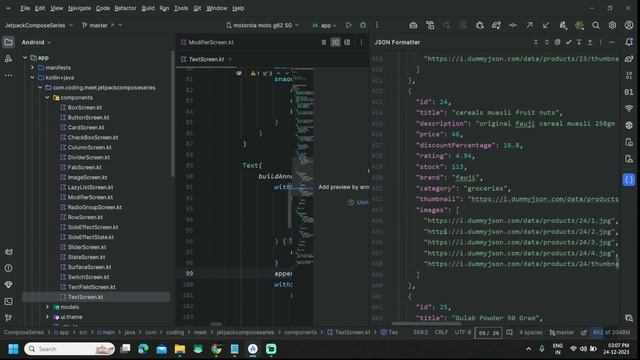640x360 pixels.
Task: Open CheckBoxScreen.kt in project tree
Action: pos(93,138)
